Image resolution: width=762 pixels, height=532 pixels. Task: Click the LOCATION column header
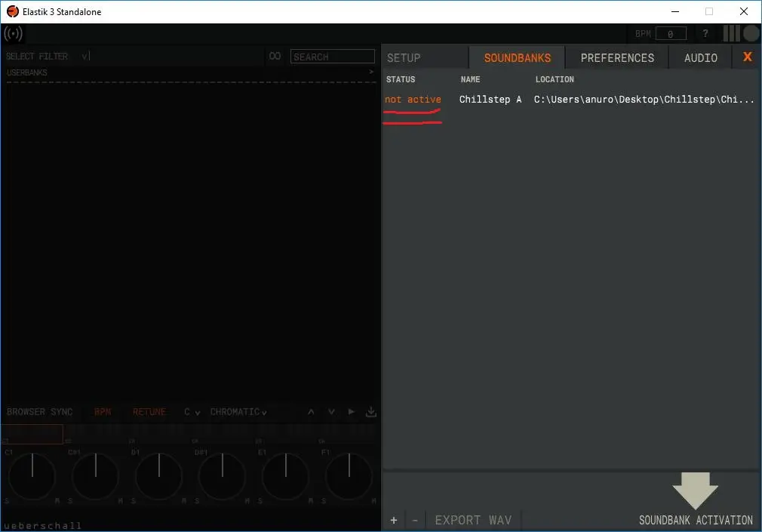coord(555,79)
